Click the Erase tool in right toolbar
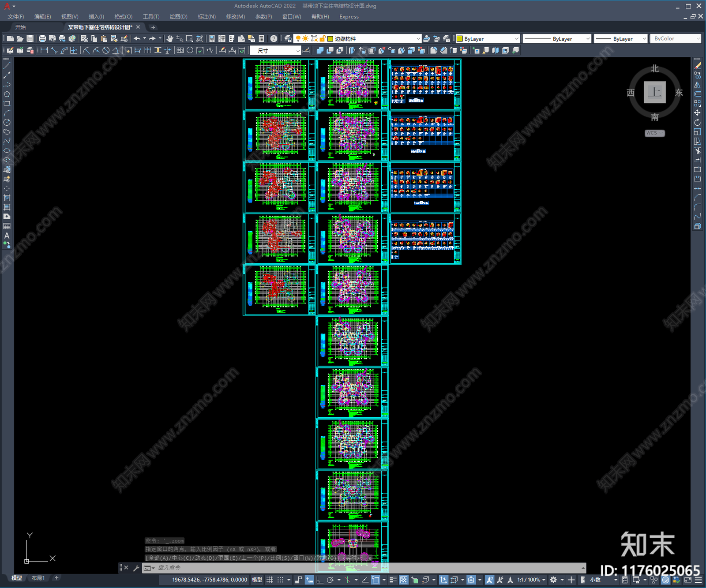 [697, 65]
